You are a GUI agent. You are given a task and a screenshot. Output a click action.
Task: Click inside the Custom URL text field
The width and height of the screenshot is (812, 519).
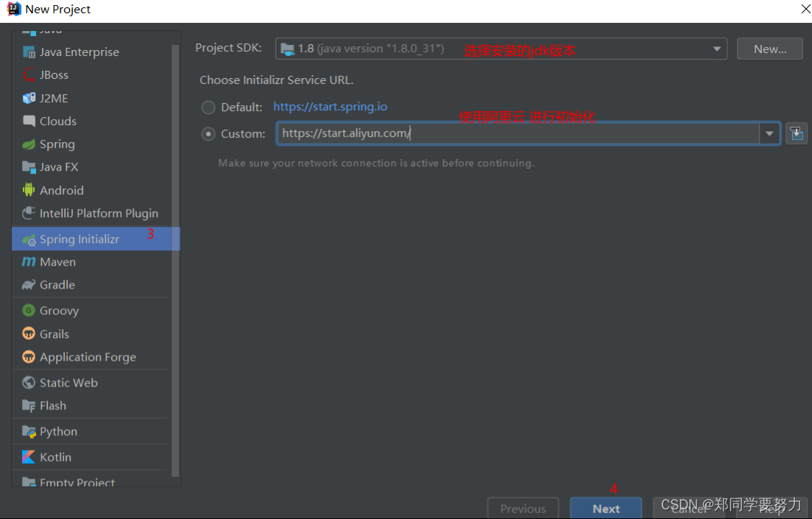[515, 133]
